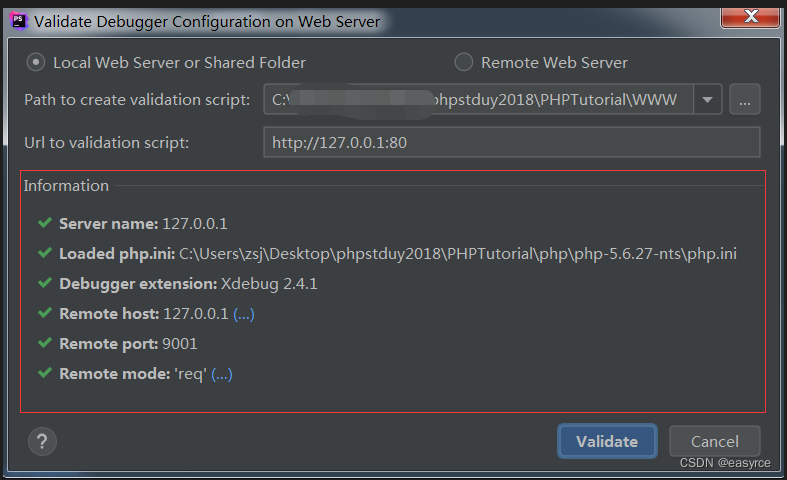Viewport: 787px width, 480px height.
Task: Click the green checkmark beside Remote host
Action: pos(44,313)
